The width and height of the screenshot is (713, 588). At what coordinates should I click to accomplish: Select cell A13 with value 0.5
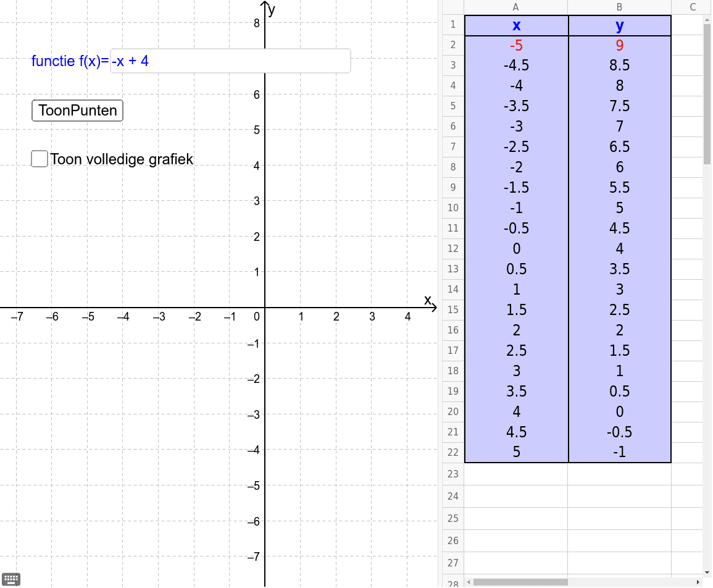click(x=516, y=269)
